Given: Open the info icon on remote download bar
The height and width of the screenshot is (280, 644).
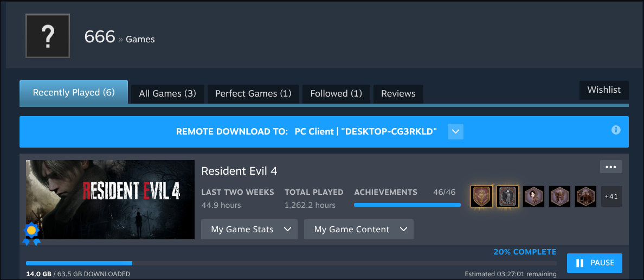Looking at the screenshot, I should 616,130.
